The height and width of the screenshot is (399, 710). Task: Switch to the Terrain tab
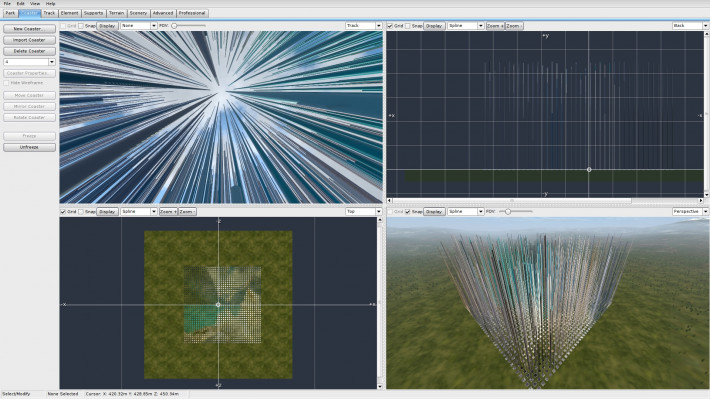[116, 13]
